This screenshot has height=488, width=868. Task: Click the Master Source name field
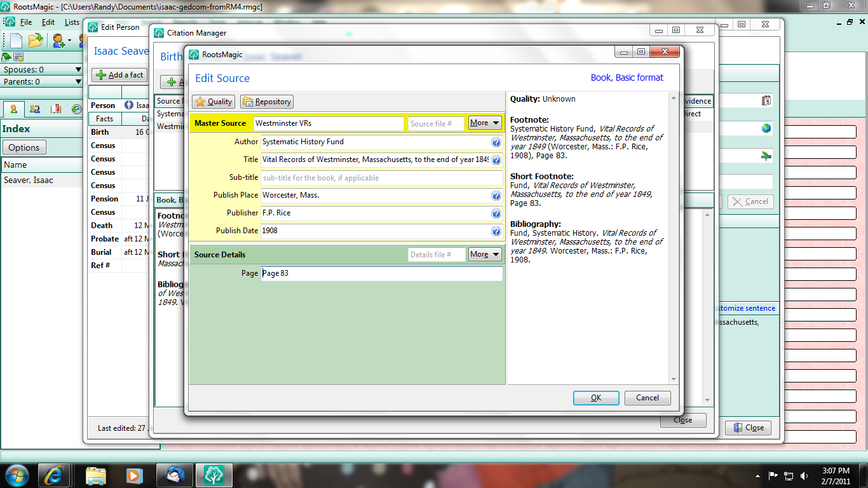(x=328, y=123)
